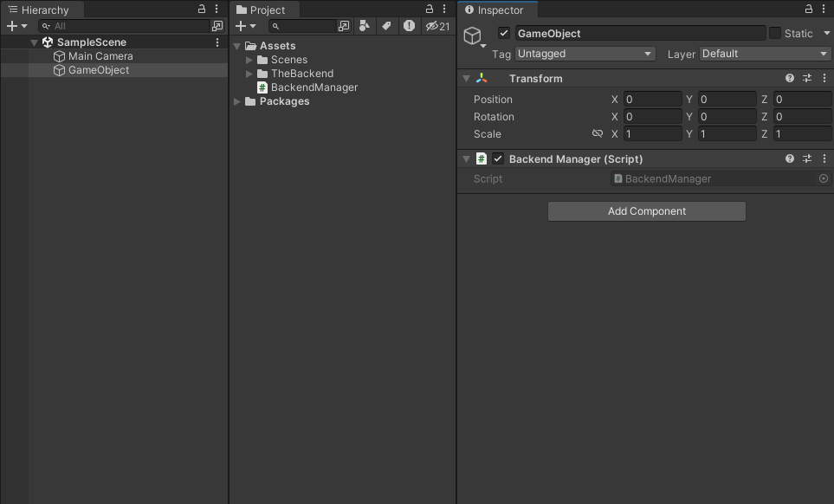Screen dimensions: 834x504
Task: Toggle GameObject active checkbox
Action: tap(504, 33)
